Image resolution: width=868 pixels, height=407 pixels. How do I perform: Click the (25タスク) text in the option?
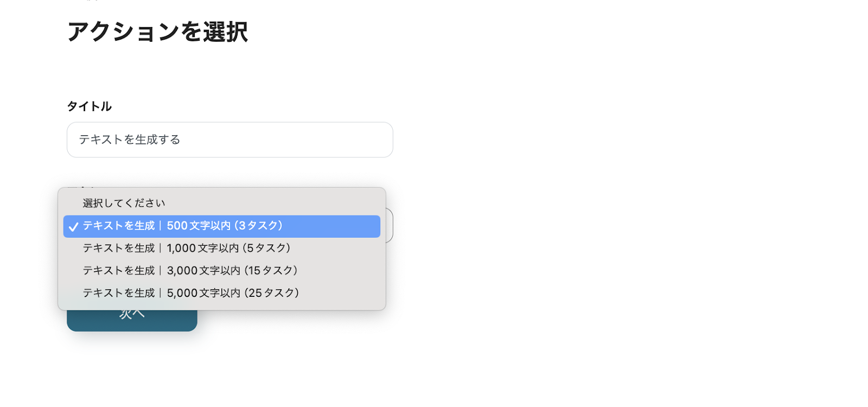click(271, 293)
